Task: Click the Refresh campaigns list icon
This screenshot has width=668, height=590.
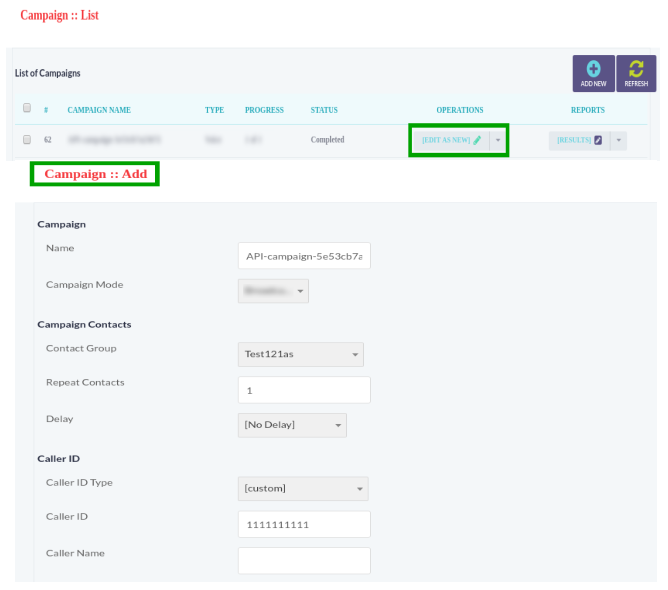Action: coord(636,70)
